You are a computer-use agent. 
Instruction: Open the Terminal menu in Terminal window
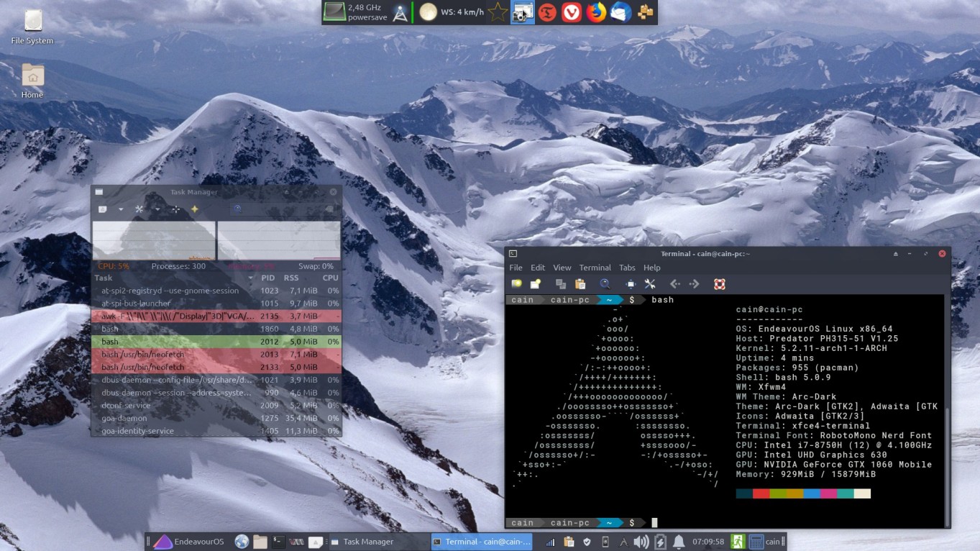point(595,268)
